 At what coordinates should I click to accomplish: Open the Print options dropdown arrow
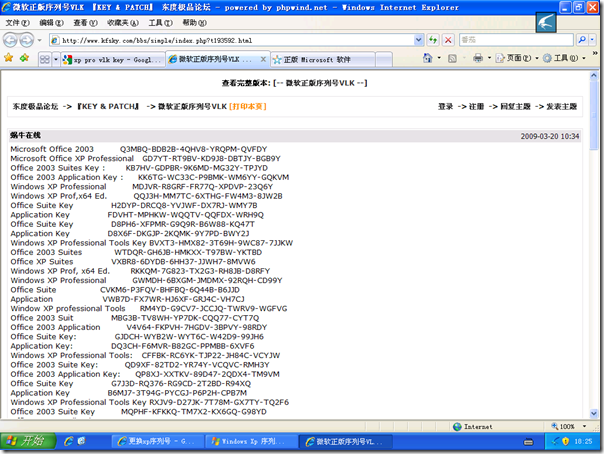(490, 58)
